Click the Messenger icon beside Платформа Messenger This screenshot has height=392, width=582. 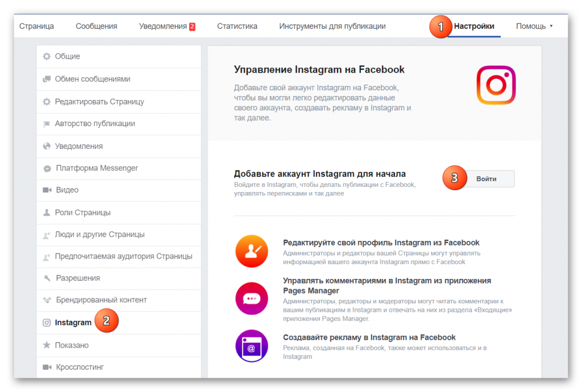coord(47,168)
